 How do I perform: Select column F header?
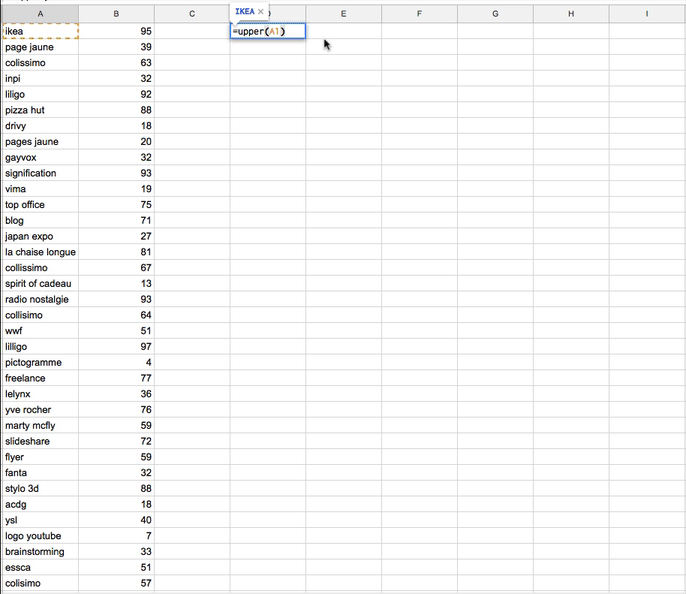click(x=419, y=14)
